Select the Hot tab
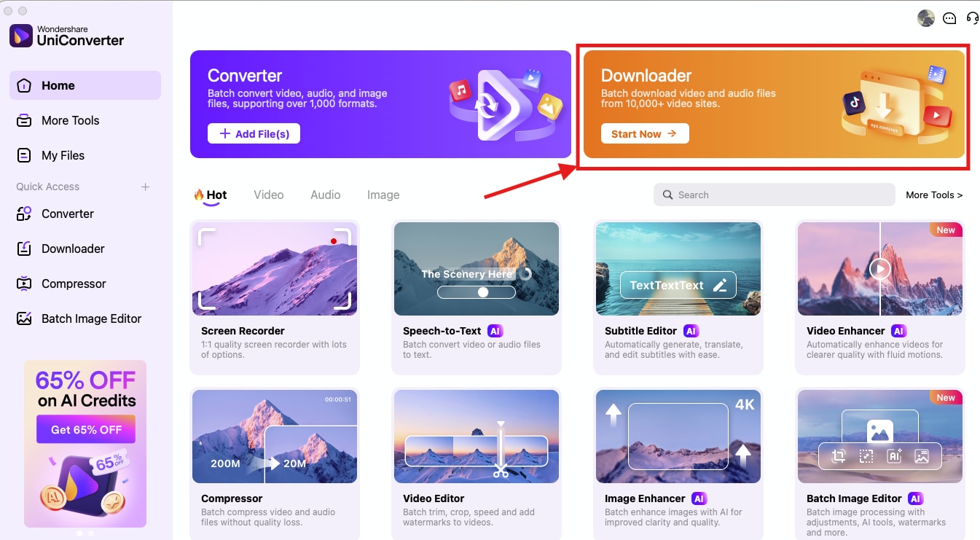The image size is (980, 540). (210, 195)
